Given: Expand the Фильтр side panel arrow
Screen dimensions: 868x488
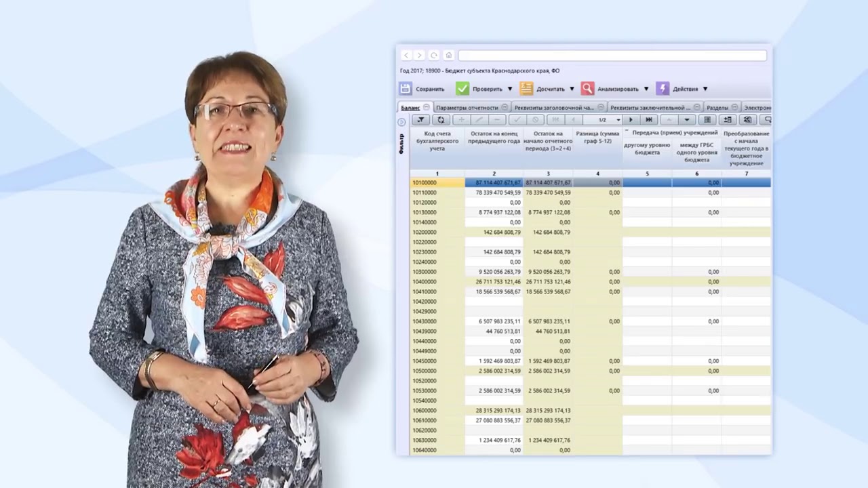Looking at the screenshot, I should click(401, 122).
